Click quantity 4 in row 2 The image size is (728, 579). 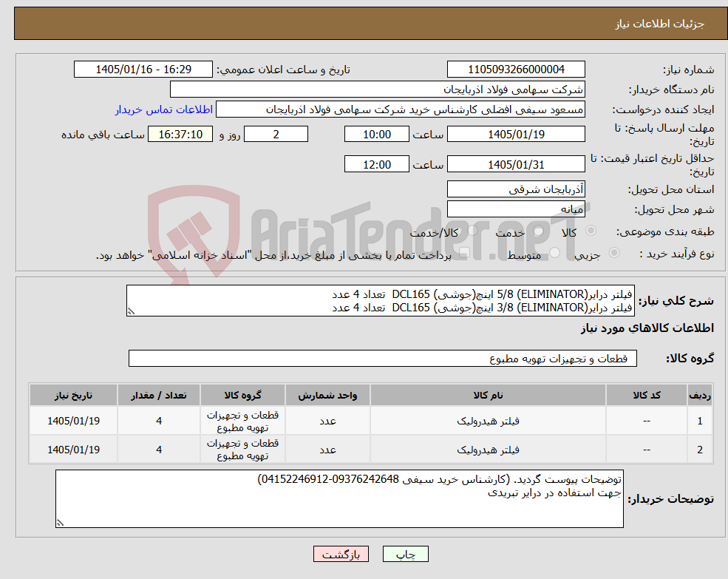[x=159, y=450]
